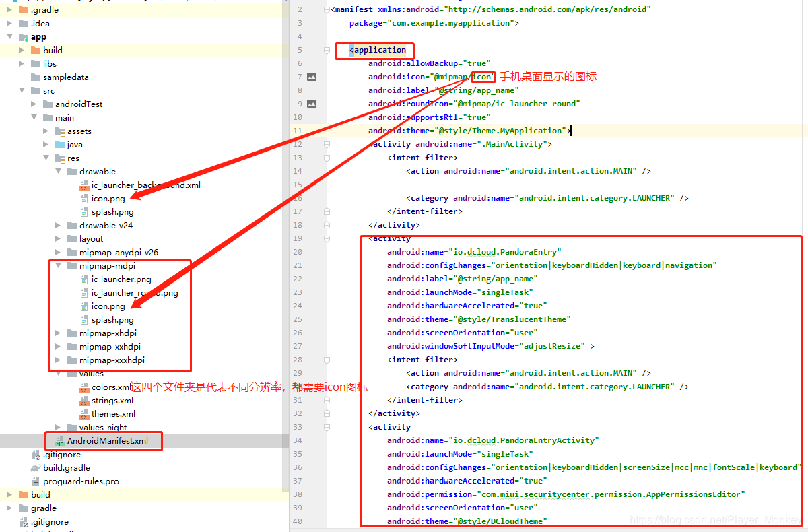Expand the root-level gradle folder
Viewport: 808px width, 532px height.
(9, 508)
